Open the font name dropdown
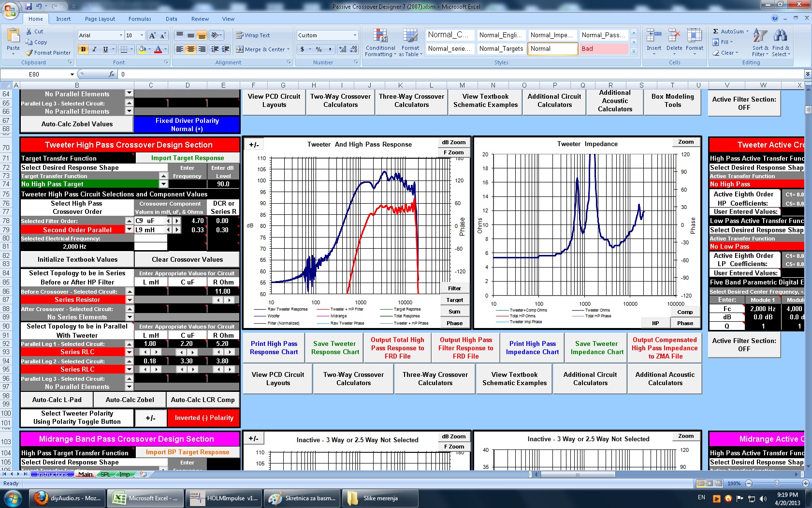Image resolution: width=812 pixels, height=508 pixels. point(121,35)
